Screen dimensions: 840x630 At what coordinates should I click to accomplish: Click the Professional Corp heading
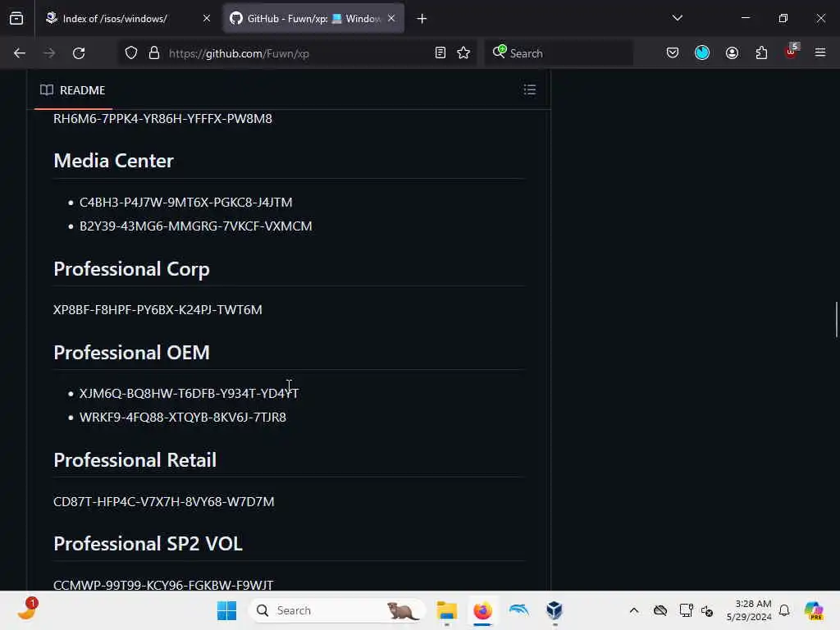pos(131,269)
